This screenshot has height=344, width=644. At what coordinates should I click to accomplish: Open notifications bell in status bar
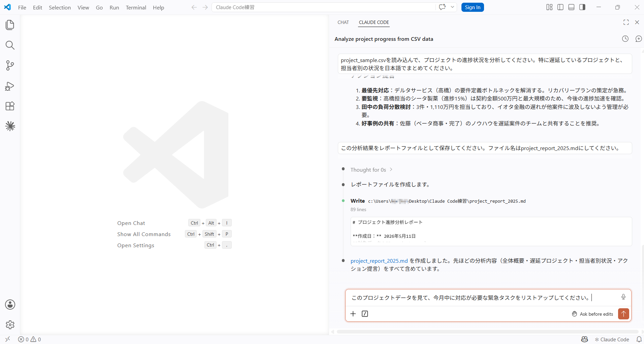(x=639, y=339)
